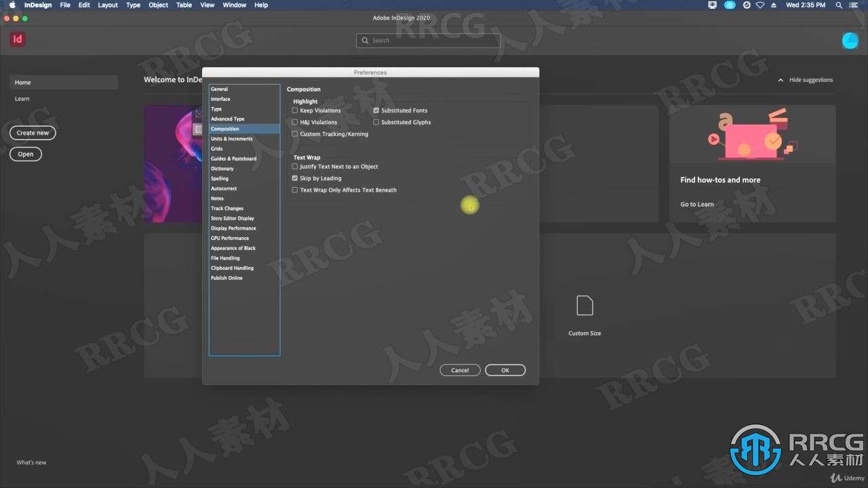
Task: Uncheck Skip by Leading checkbox
Action: 295,178
